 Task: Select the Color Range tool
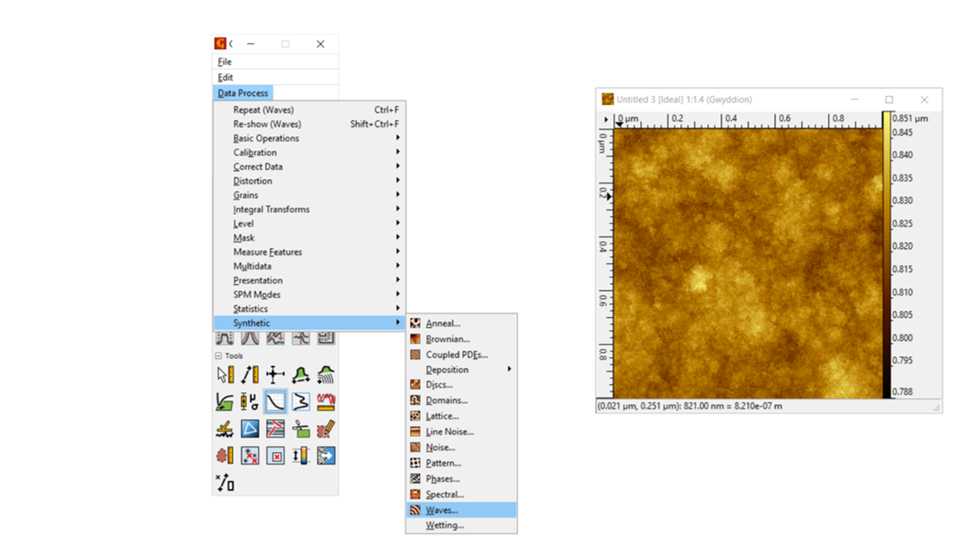pos(301,456)
